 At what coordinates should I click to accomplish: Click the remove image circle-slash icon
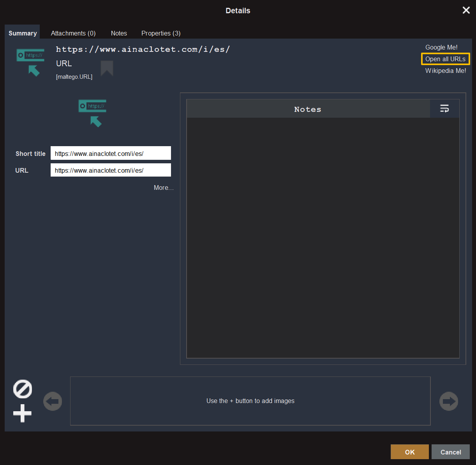point(23,389)
